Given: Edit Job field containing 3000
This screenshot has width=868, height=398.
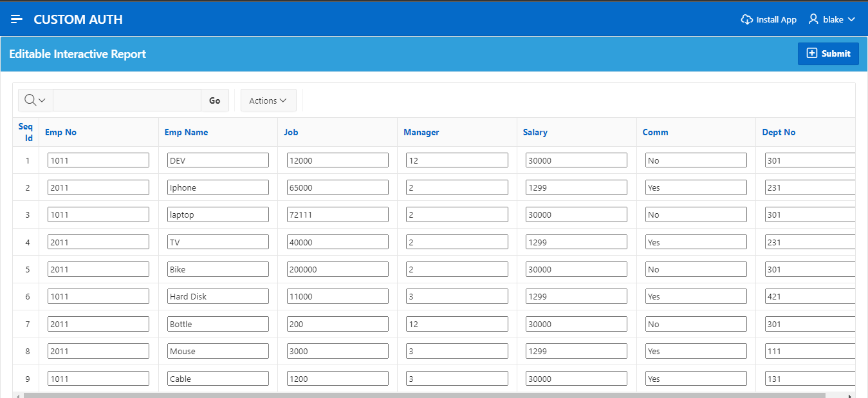Looking at the screenshot, I should pos(337,351).
